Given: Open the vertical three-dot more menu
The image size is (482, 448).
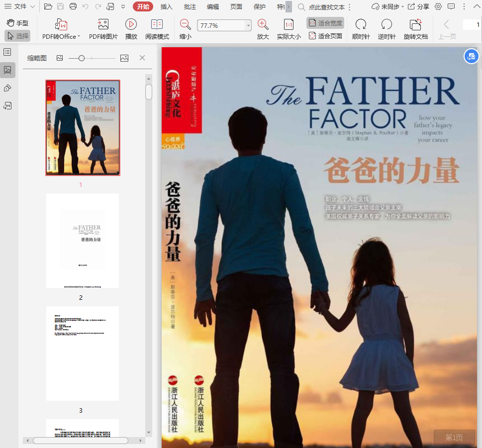Looking at the screenshot, I should pos(464,6).
